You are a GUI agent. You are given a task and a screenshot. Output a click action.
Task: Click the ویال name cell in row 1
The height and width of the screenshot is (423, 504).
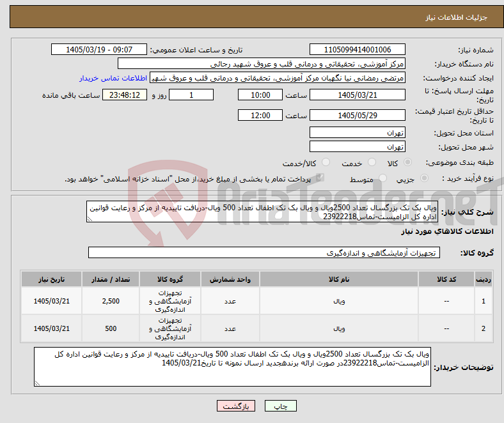click(339, 301)
